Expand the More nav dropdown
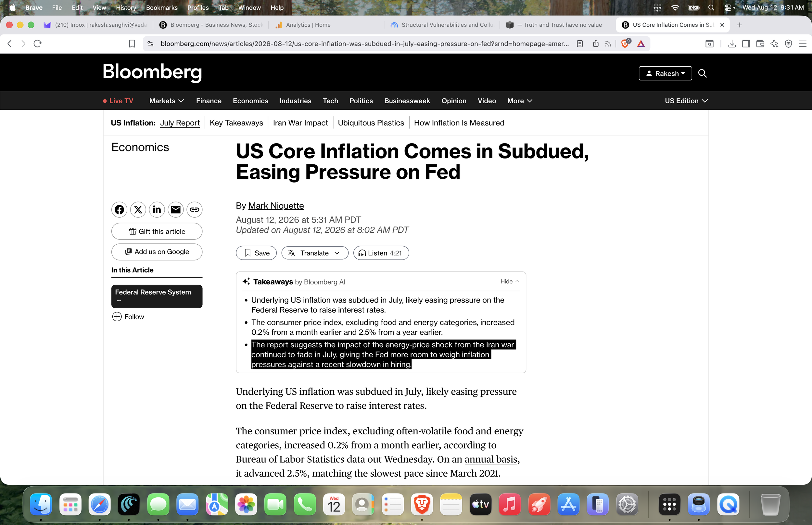Screen dimensions: 812x525 click(x=520, y=101)
